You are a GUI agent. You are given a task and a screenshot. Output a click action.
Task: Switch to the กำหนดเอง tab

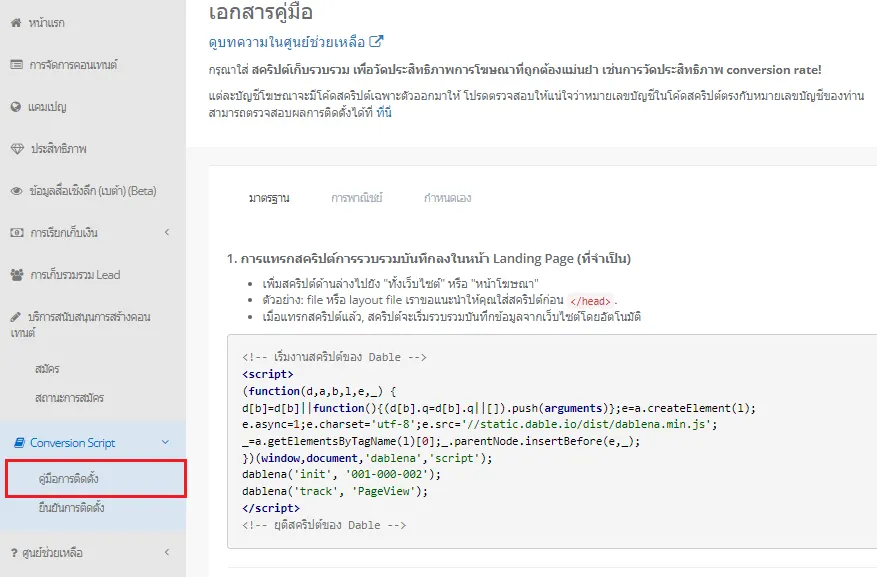(447, 198)
